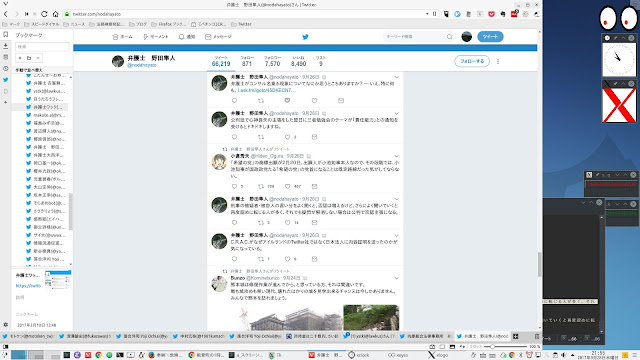Open the スピードダイヤル bookmark folder
The height and width of the screenshot is (360, 640).
pyautogui.click(x=43, y=24)
